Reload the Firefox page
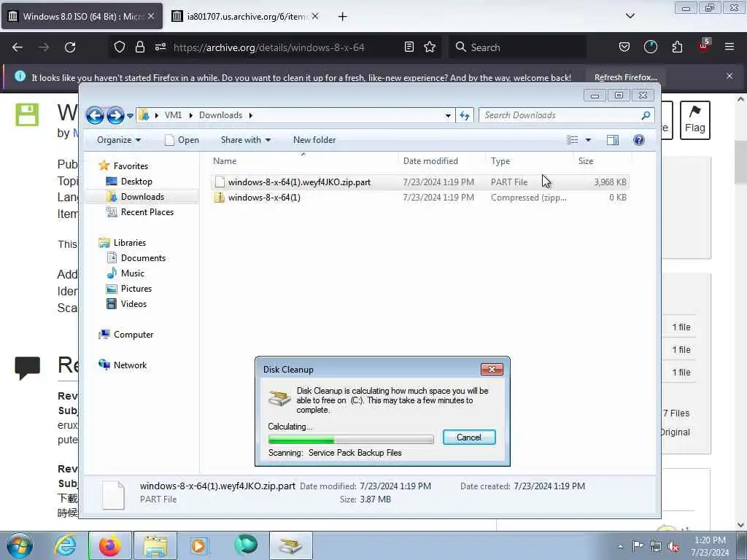747x560 pixels. [70, 47]
